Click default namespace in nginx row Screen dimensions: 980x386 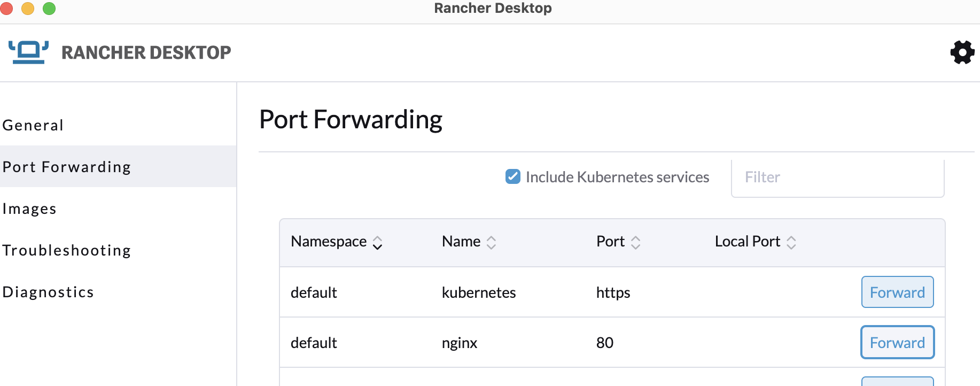pyautogui.click(x=314, y=343)
